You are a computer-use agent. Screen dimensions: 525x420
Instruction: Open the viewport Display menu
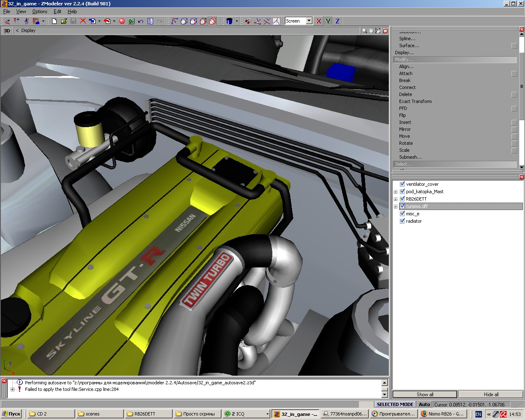point(28,30)
